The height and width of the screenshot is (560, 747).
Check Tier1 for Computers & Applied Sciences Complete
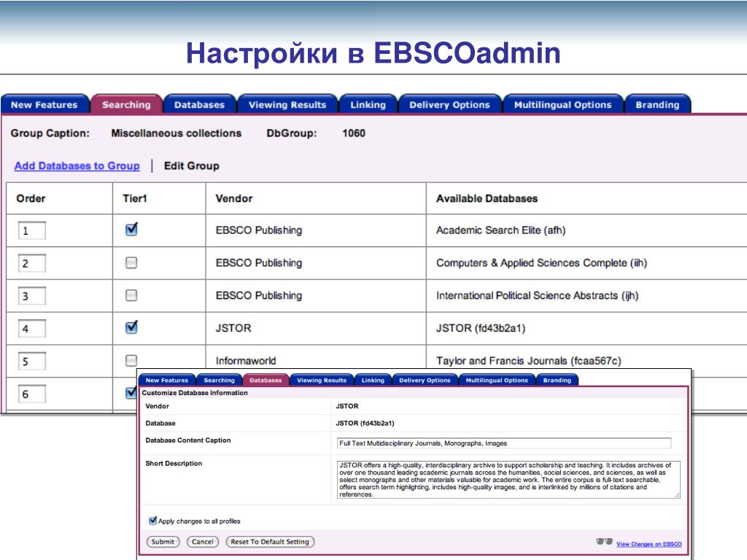pyautogui.click(x=131, y=262)
